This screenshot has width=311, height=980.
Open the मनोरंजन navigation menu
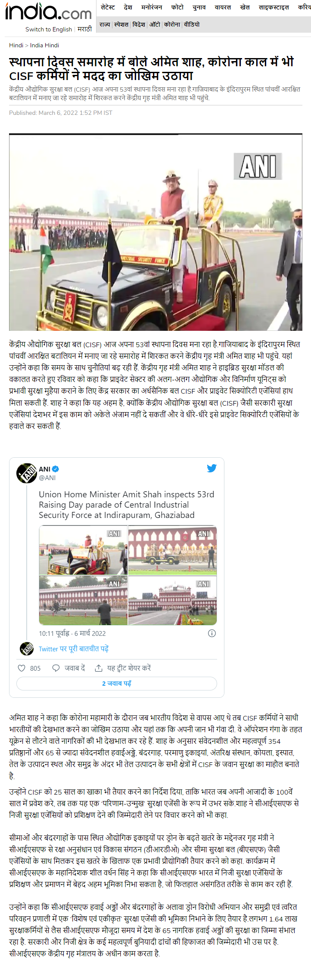click(x=151, y=7)
